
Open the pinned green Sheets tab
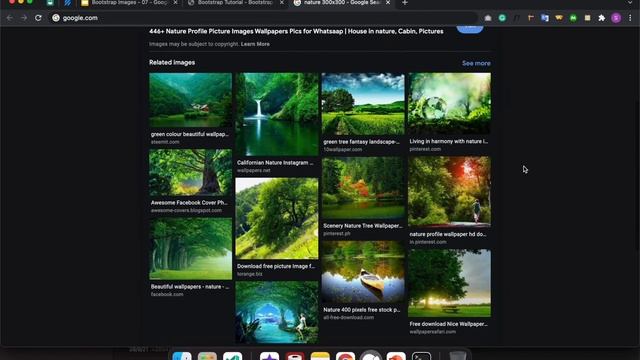(50, 2)
